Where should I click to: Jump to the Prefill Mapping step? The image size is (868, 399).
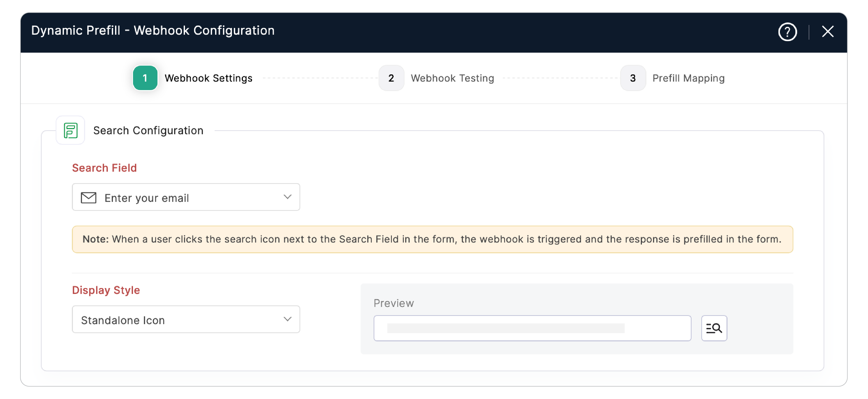click(688, 78)
